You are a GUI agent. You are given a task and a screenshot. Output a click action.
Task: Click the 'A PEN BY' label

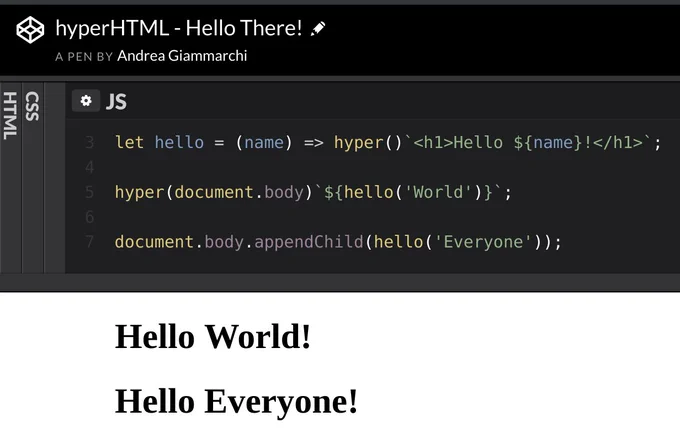(x=84, y=57)
